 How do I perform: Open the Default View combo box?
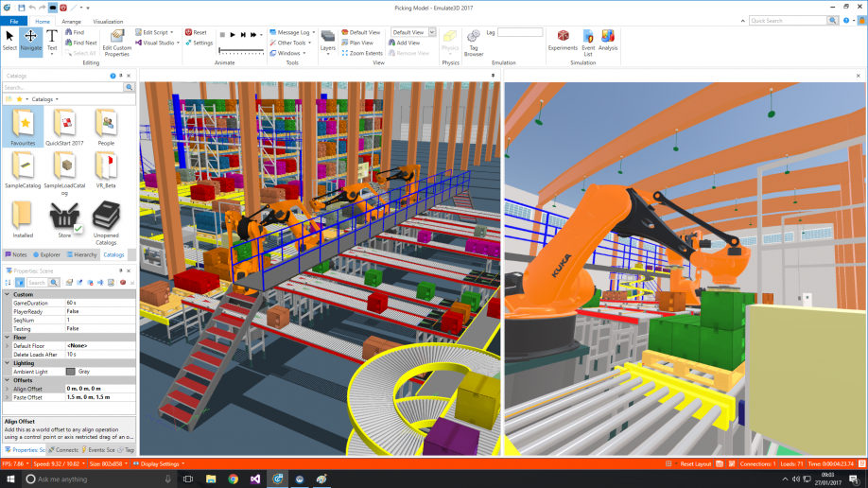pyautogui.click(x=413, y=33)
